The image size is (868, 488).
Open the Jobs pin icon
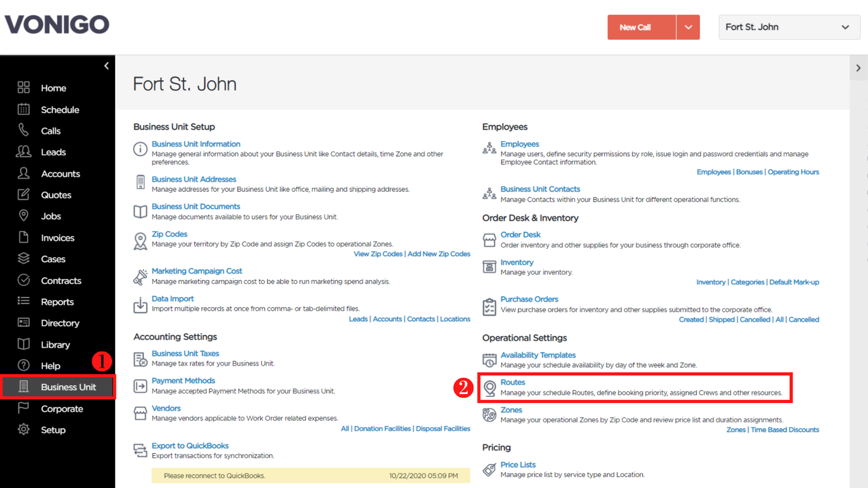(x=24, y=216)
